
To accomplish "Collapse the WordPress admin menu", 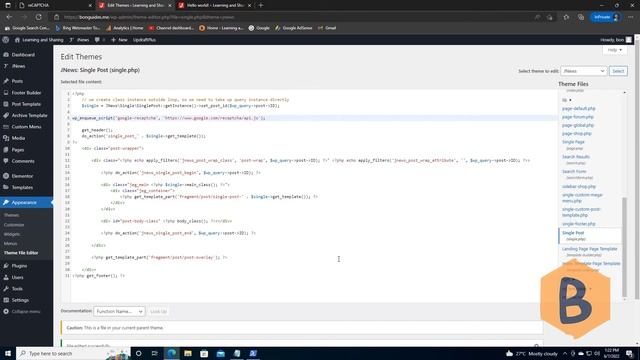I will (25, 312).
